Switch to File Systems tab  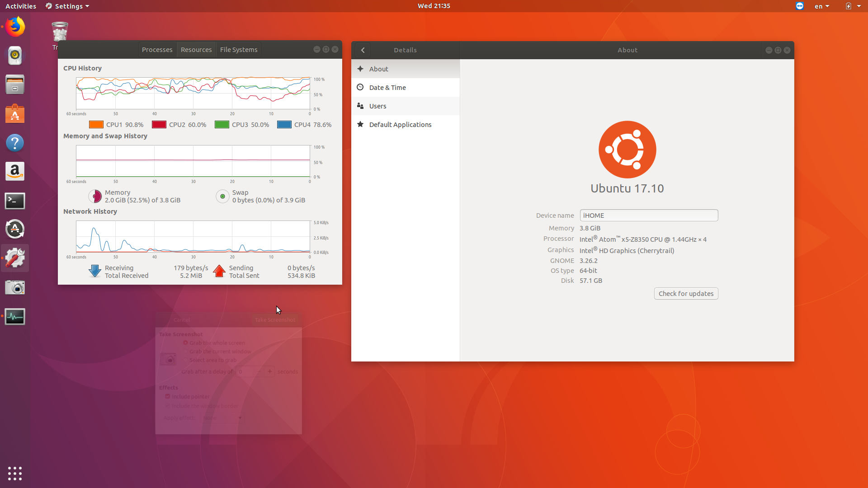(x=238, y=50)
